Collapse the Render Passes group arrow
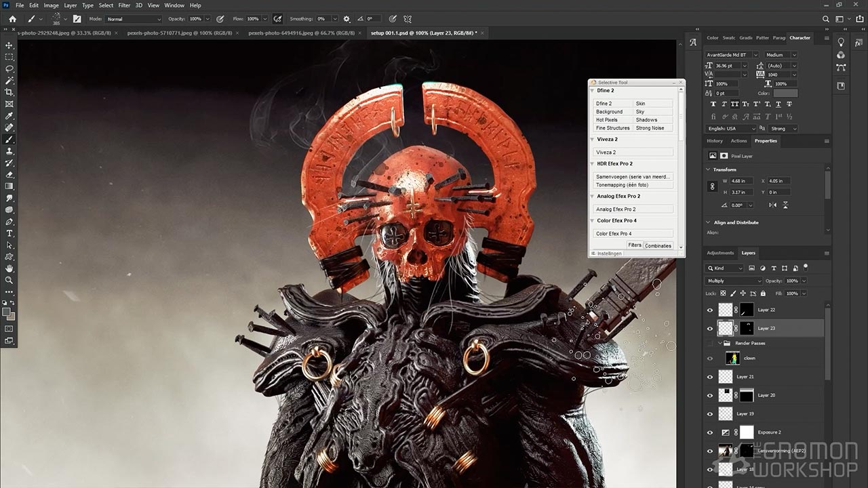 click(721, 344)
